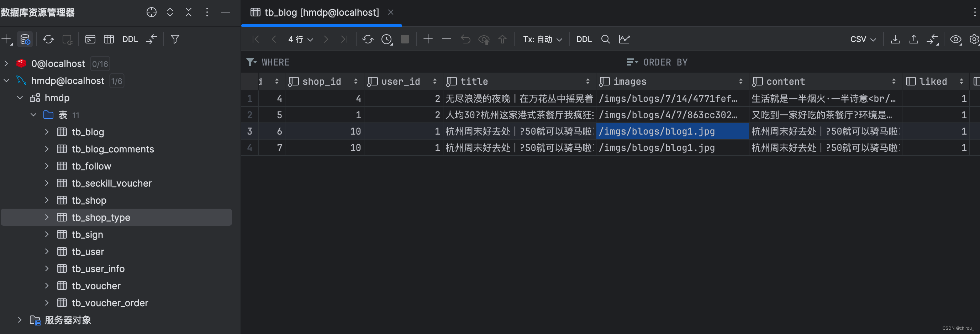Click jump to source icon in explorer

[152, 39]
